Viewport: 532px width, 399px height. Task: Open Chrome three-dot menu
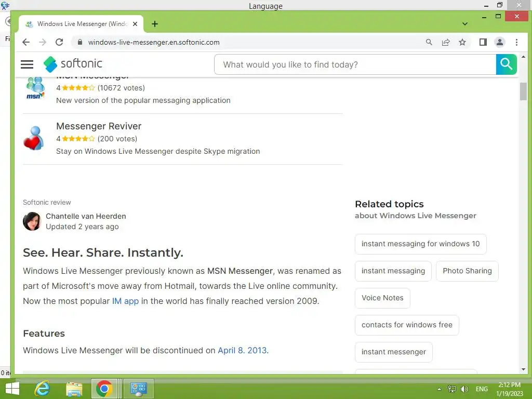(x=516, y=42)
